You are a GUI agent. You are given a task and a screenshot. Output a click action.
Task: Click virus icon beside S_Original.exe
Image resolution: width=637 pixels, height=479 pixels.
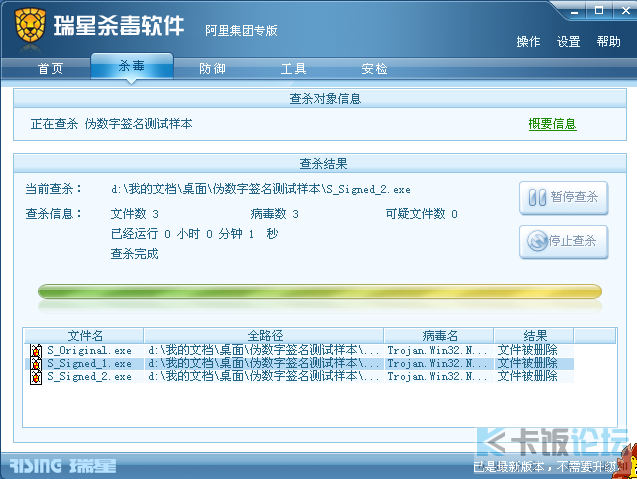[36, 351]
